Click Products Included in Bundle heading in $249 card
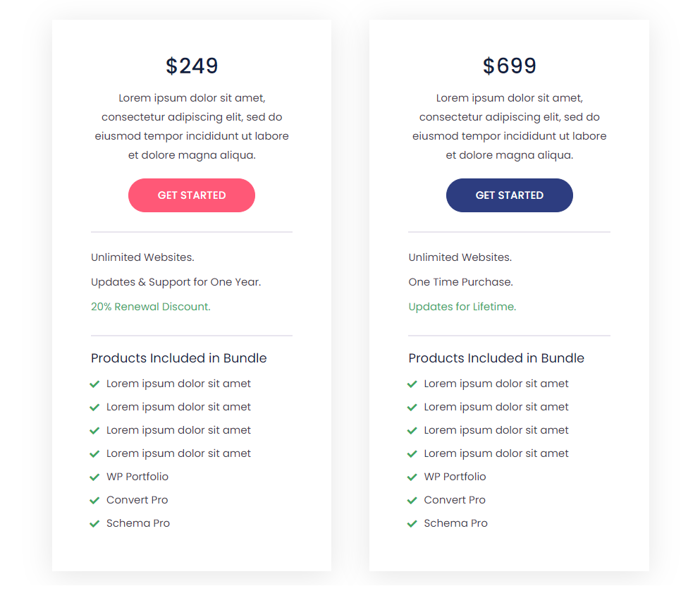The width and height of the screenshot is (700, 598). (178, 358)
